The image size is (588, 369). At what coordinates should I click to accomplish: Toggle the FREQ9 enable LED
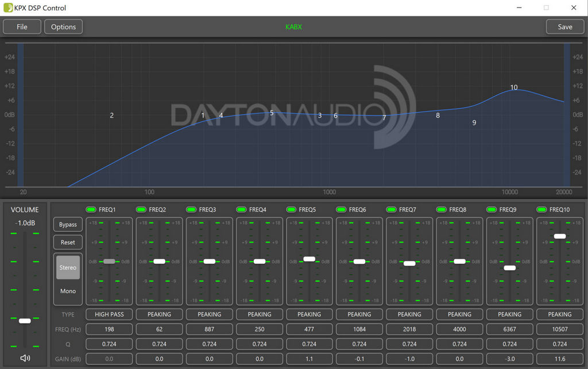pyautogui.click(x=492, y=209)
